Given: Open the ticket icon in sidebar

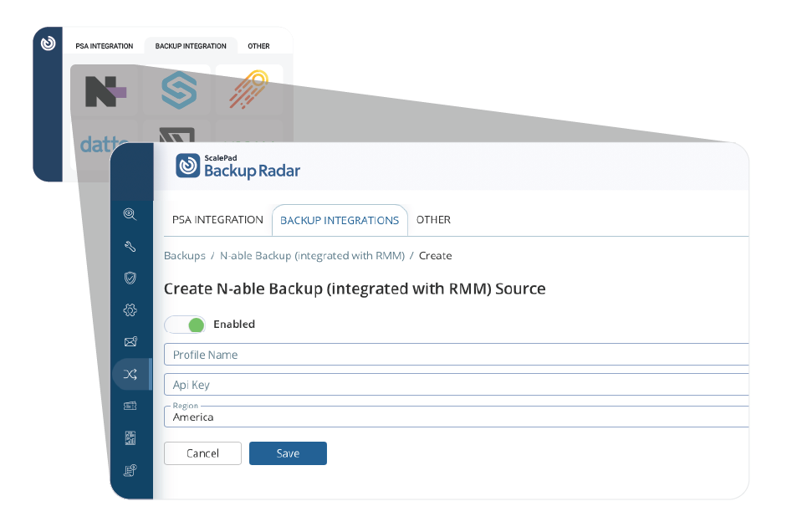Looking at the screenshot, I should click(130, 406).
